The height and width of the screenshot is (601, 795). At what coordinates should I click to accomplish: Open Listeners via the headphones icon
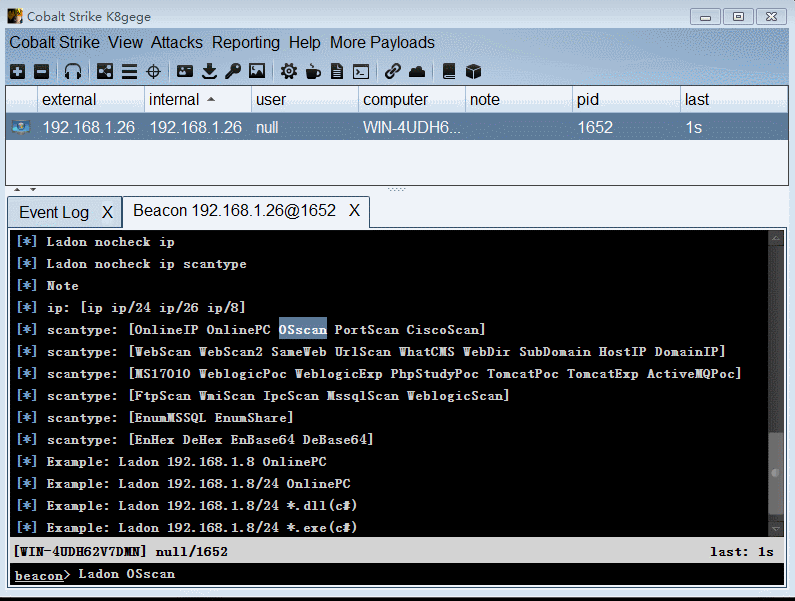point(73,72)
